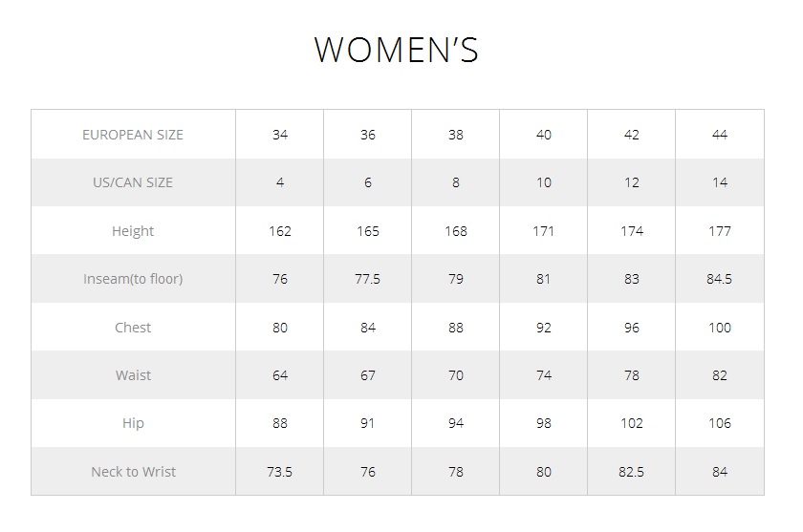Screen dimensions: 803x532
Task: Click inseam value 84.5
Action: (x=720, y=279)
